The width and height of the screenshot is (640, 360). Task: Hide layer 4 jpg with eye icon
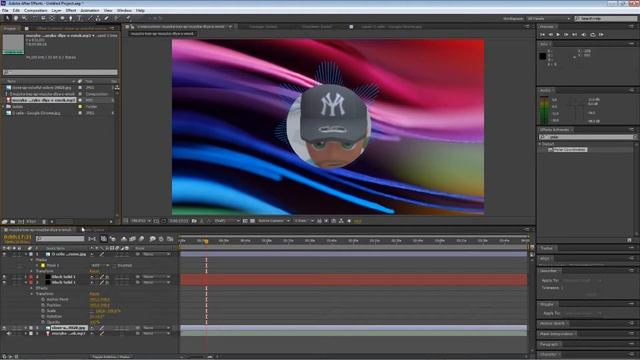click(x=4, y=328)
